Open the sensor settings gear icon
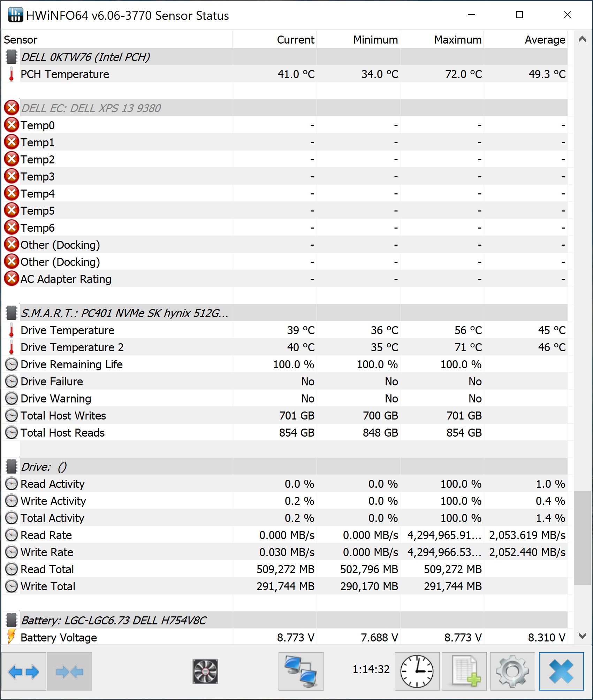The width and height of the screenshot is (593, 700). (512, 671)
